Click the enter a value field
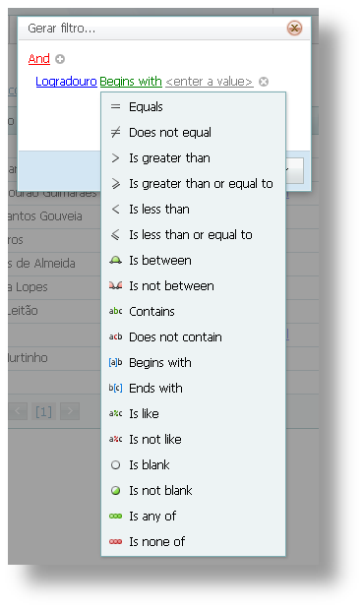 click(x=210, y=82)
